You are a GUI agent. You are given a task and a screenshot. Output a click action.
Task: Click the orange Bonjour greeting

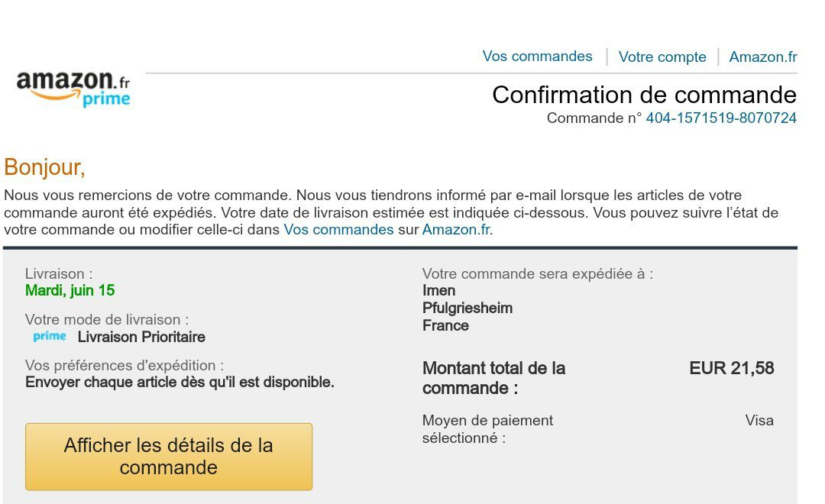pyautogui.click(x=44, y=166)
